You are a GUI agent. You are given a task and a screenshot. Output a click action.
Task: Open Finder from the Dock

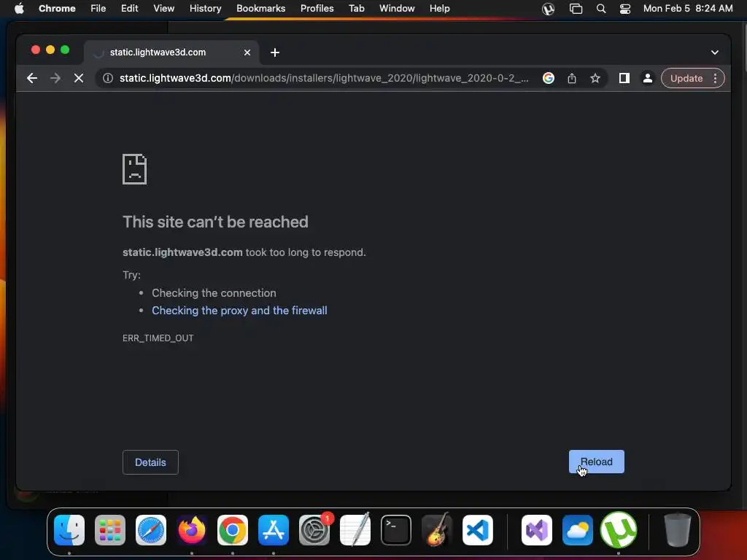[69, 530]
